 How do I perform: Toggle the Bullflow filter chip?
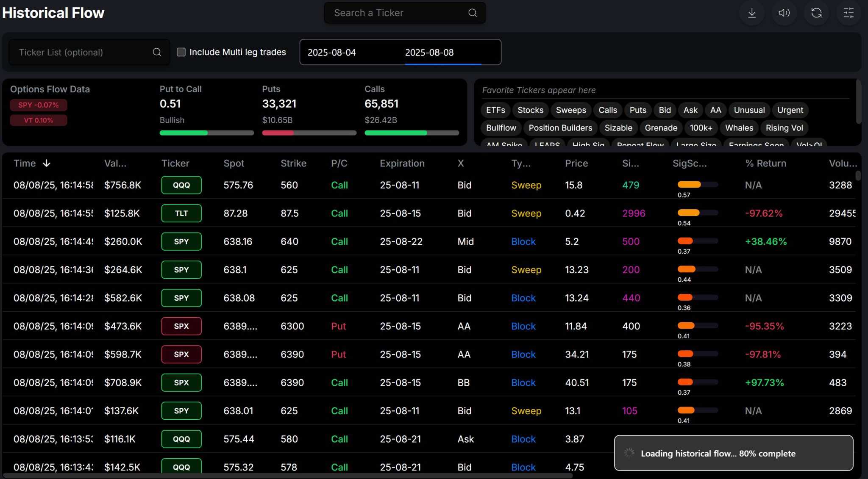pyautogui.click(x=501, y=128)
